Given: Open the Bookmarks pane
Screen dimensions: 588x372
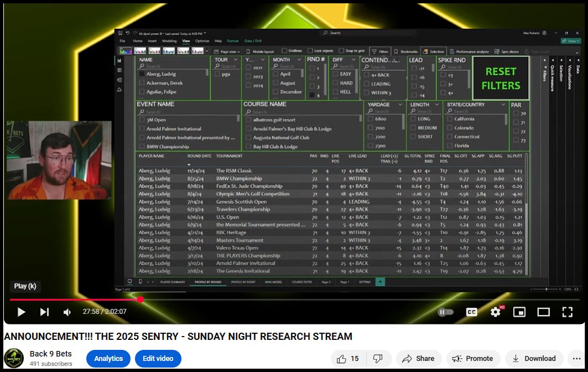Looking at the screenshot, I should pyautogui.click(x=406, y=51).
